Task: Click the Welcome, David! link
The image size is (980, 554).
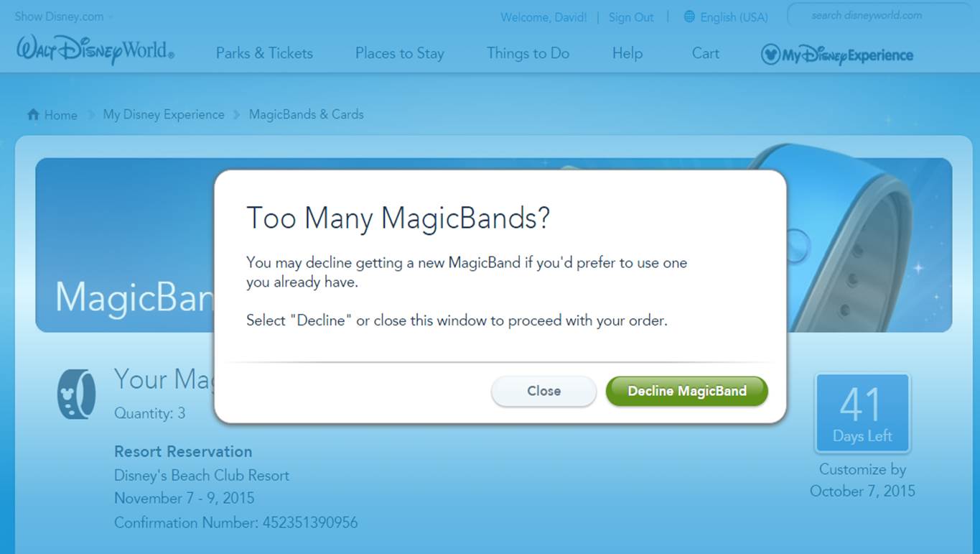Action: pyautogui.click(x=543, y=17)
